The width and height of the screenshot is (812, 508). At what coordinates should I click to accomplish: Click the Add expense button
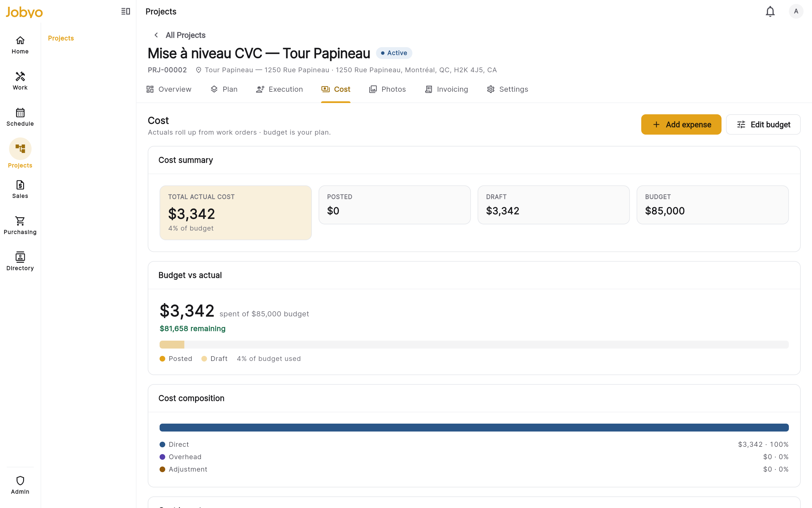click(x=681, y=124)
